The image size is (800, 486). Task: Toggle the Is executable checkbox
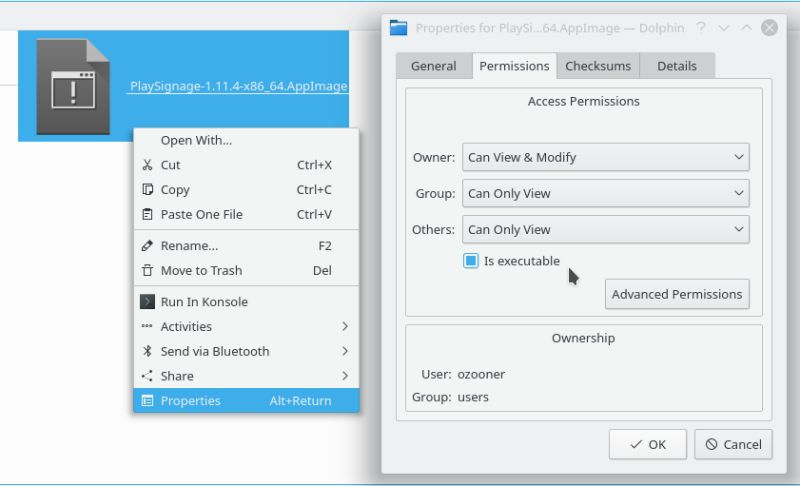[x=470, y=261]
